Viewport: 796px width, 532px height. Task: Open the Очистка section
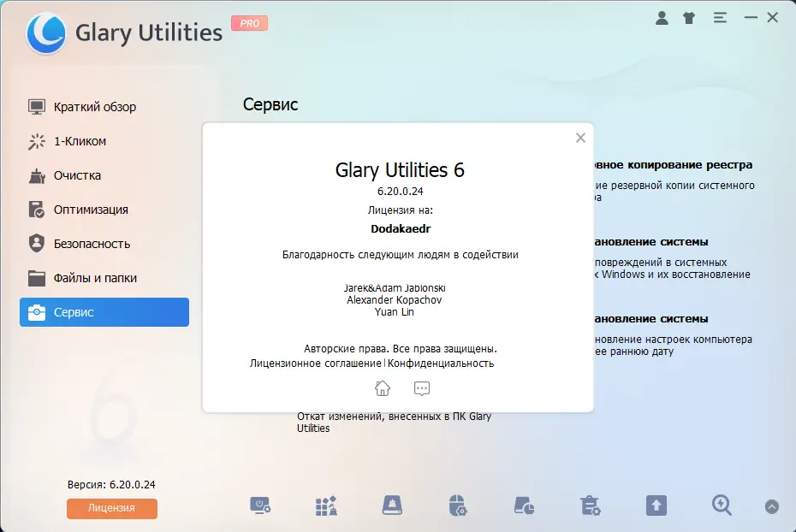tap(104, 175)
